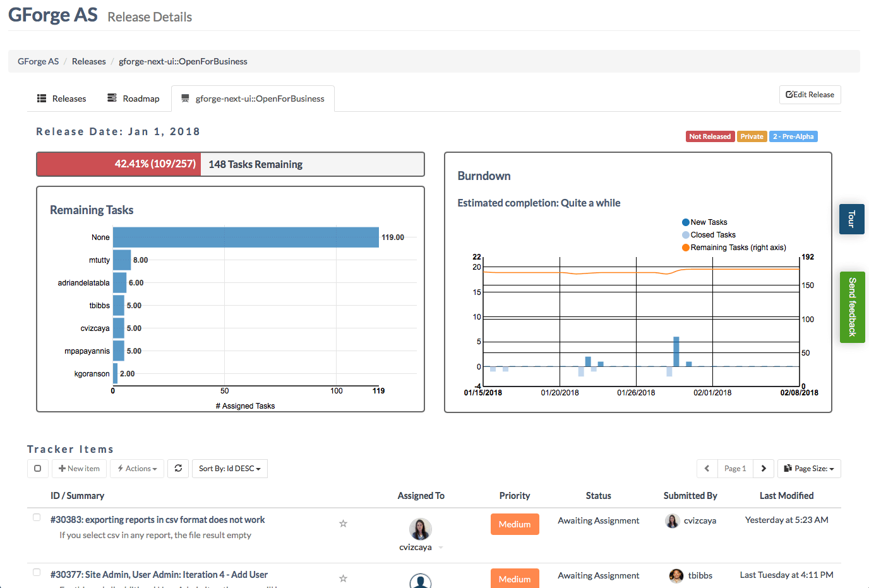Image resolution: width=869 pixels, height=588 pixels.
Task: Open the Releases breadcrumb link
Action: 88,61
